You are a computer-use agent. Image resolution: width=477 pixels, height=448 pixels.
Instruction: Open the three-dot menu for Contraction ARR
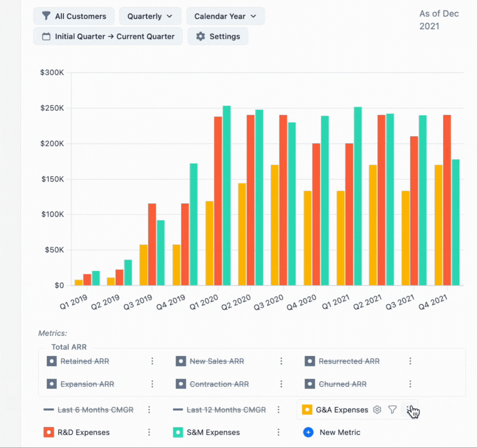[281, 384]
